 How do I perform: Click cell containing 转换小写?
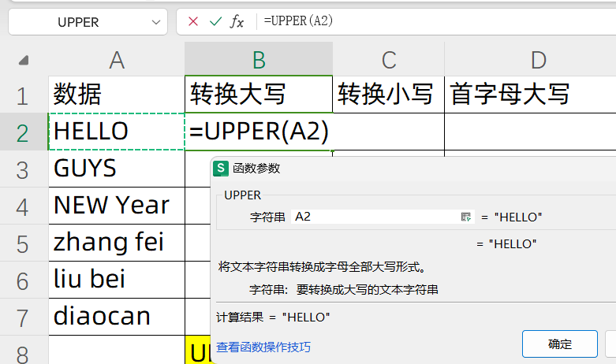click(x=389, y=95)
